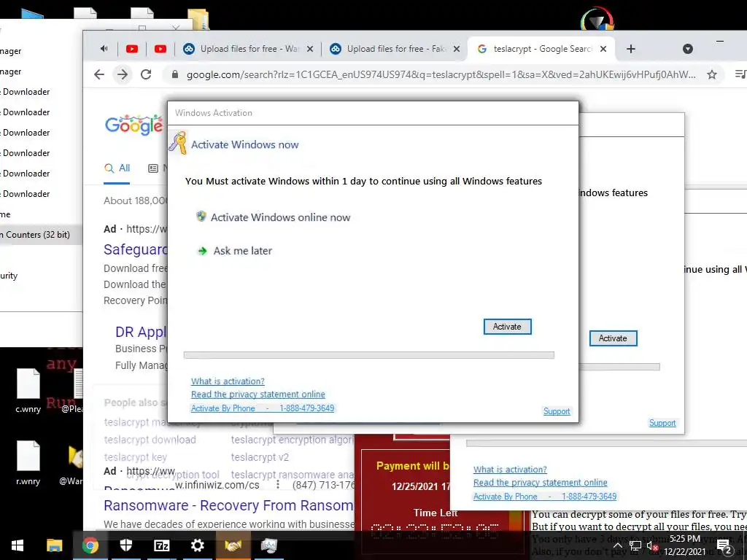Select 'teslacrypt v2' related search
This screenshot has width=747, height=560.
(x=260, y=457)
